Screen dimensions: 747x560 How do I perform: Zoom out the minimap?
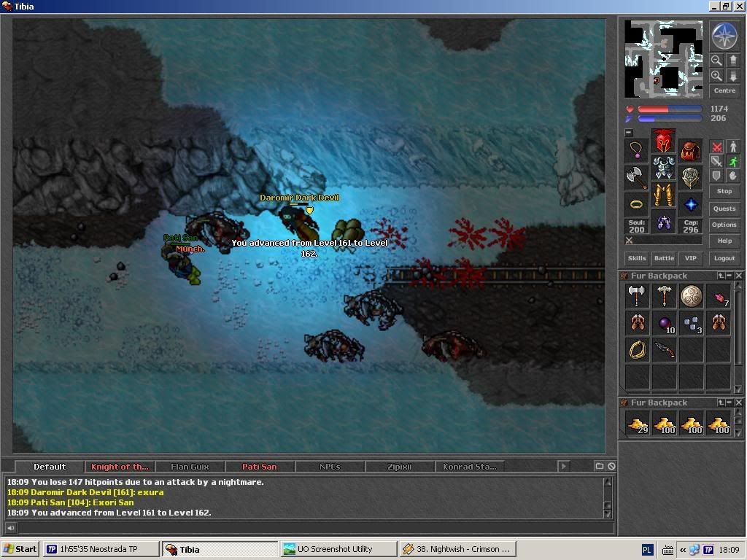click(x=716, y=61)
